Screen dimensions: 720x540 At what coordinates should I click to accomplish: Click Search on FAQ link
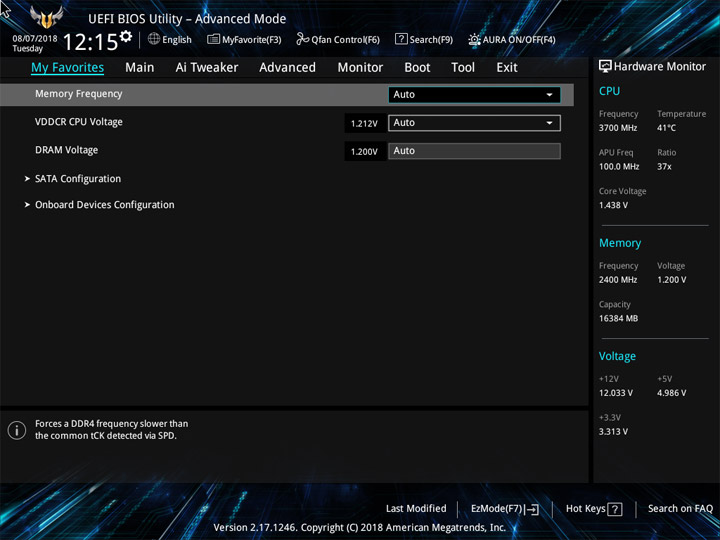coord(680,508)
